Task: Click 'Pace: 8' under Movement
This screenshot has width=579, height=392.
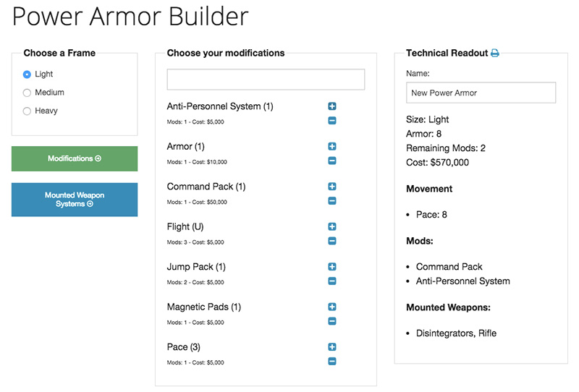Action: coord(431,215)
